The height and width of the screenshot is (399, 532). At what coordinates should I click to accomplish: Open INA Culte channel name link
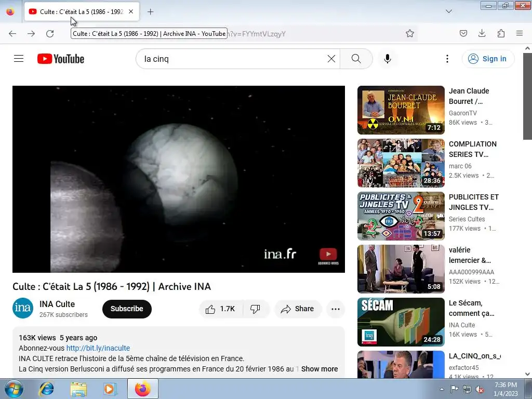(x=57, y=304)
